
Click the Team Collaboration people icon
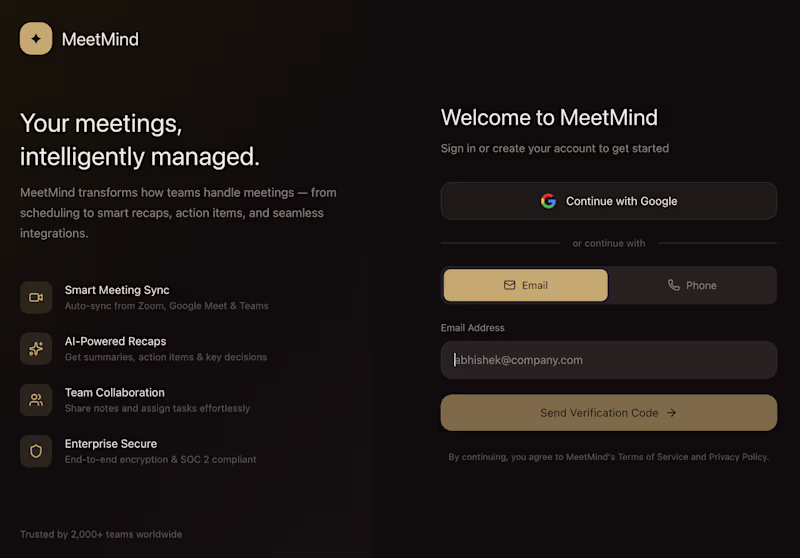point(36,400)
